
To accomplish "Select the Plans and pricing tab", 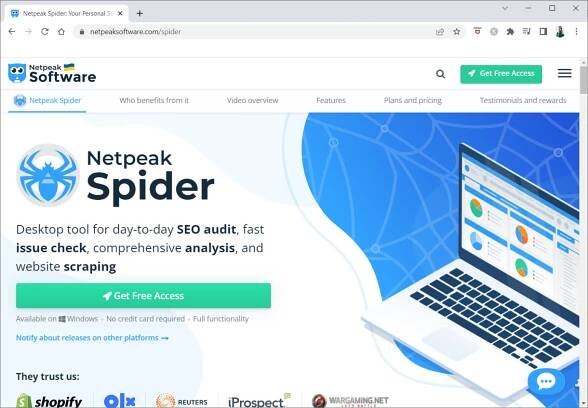I will pos(412,100).
